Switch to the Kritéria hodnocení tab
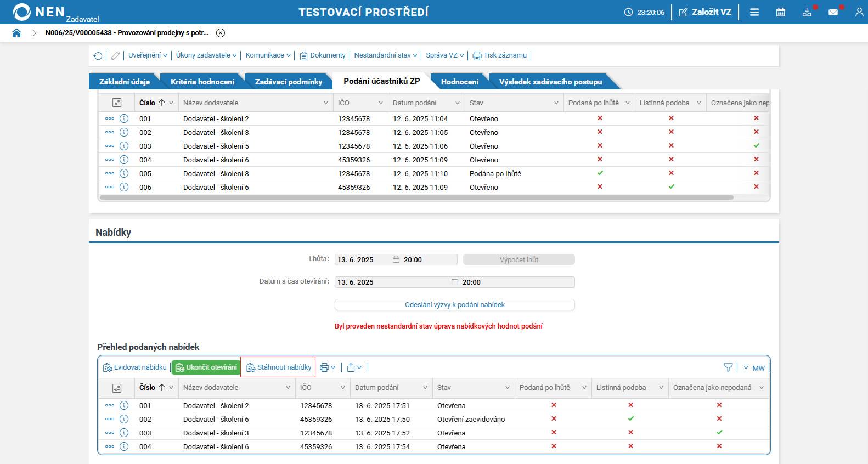Viewport: 868px width, 464px height. tap(202, 82)
